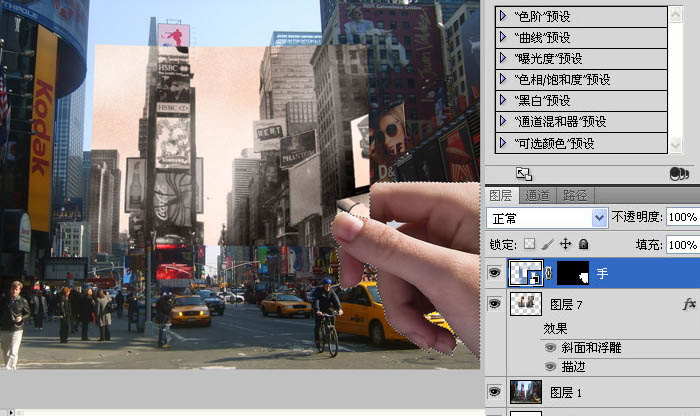Toggle visibility of 图层 7
Screen dimensions: 700x416
point(495,303)
